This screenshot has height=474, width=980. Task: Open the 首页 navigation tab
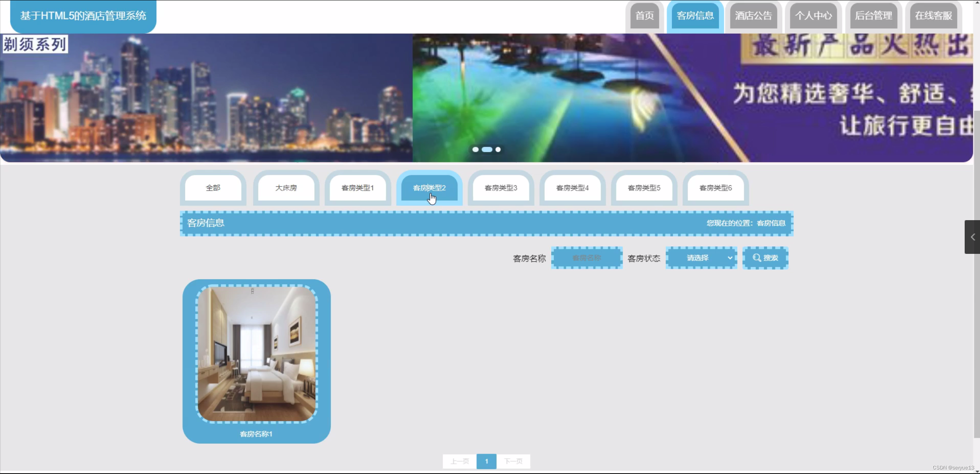[x=644, y=16]
